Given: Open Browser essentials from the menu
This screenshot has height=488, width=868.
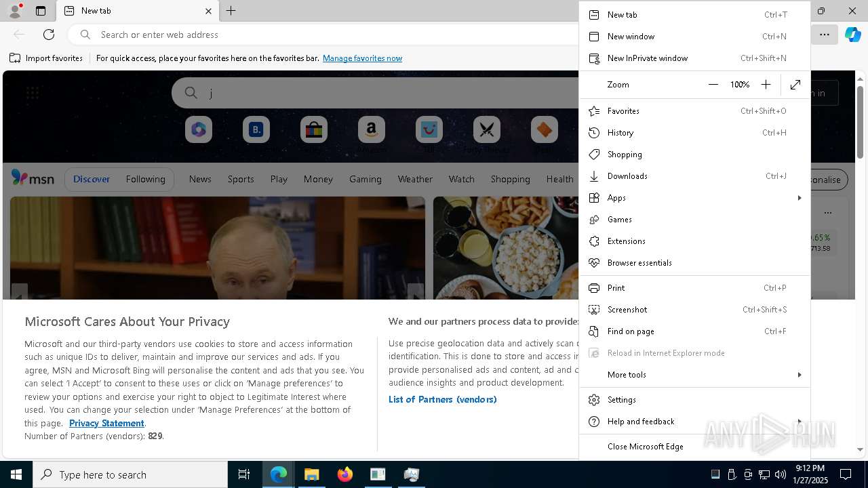Looking at the screenshot, I should (695, 263).
